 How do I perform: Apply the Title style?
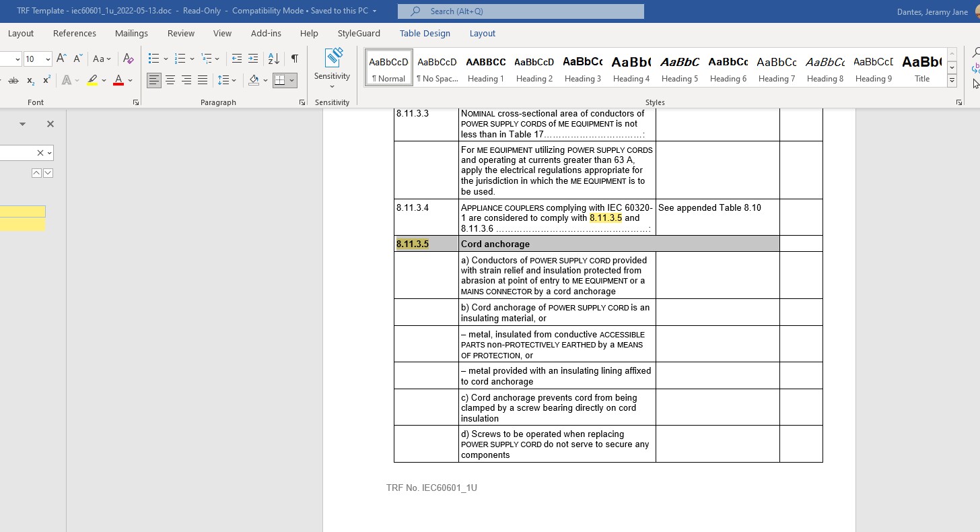pos(921,67)
